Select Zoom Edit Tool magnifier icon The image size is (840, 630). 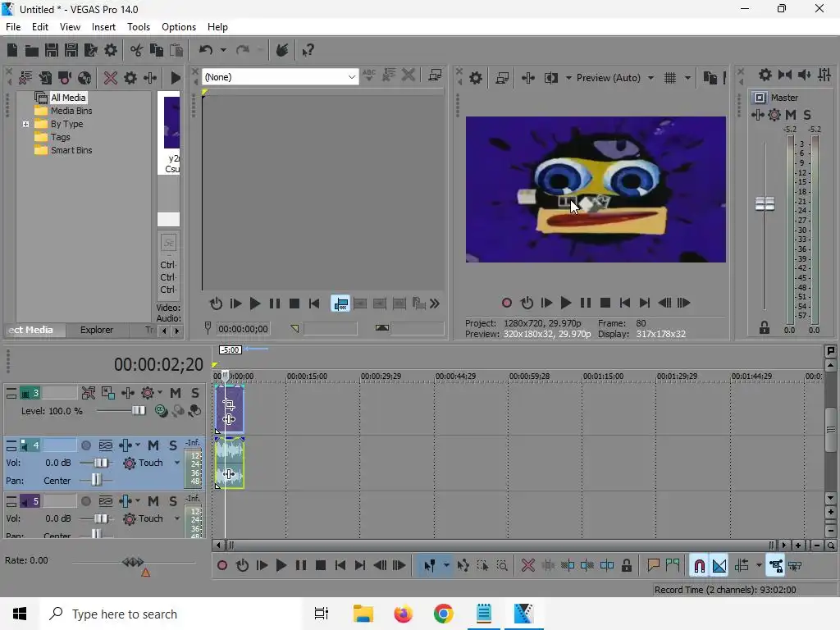502,565
